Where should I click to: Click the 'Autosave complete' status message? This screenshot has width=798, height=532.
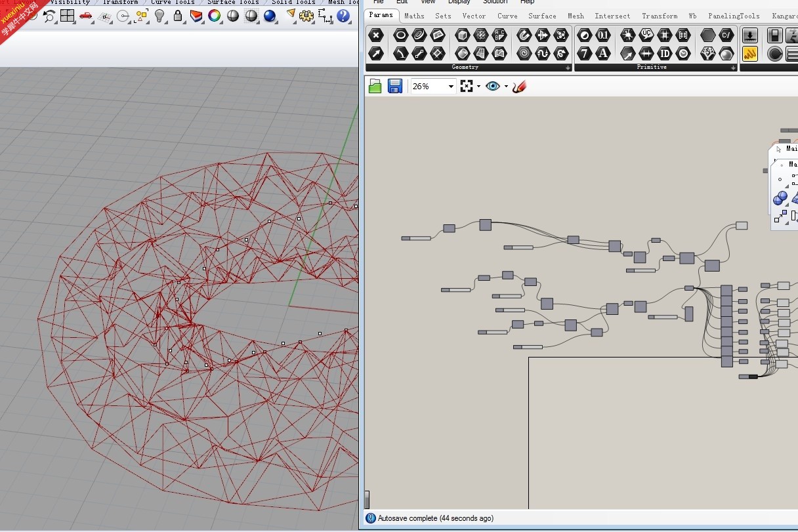click(436, 518)
